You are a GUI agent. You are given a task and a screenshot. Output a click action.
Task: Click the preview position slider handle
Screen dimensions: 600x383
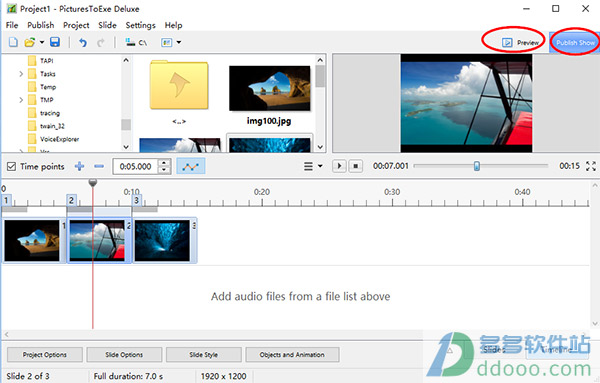click(476, 166)
